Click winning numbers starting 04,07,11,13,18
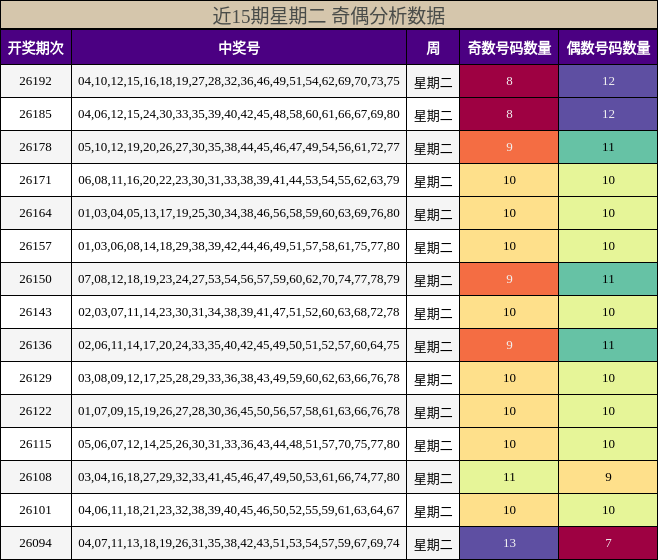Screen dimensions: 658x560 [x=239, y=543]
